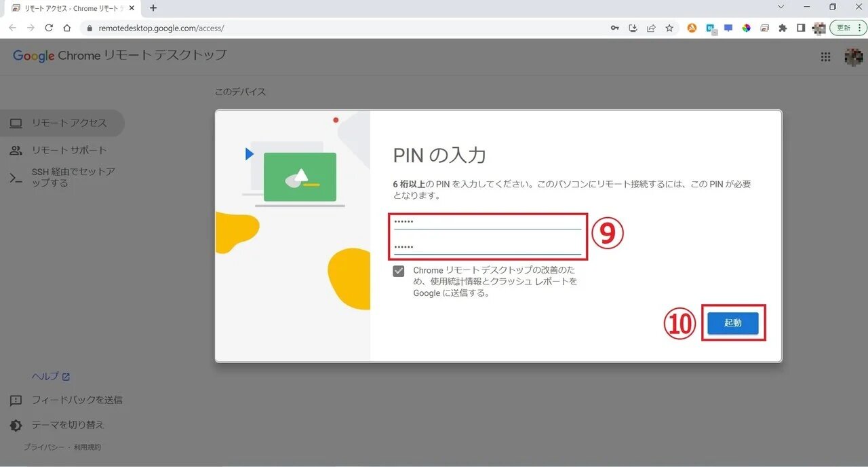868x467 pixels.
Task: Select the リモート アクセス browser tab
Action: click(73, 8)
